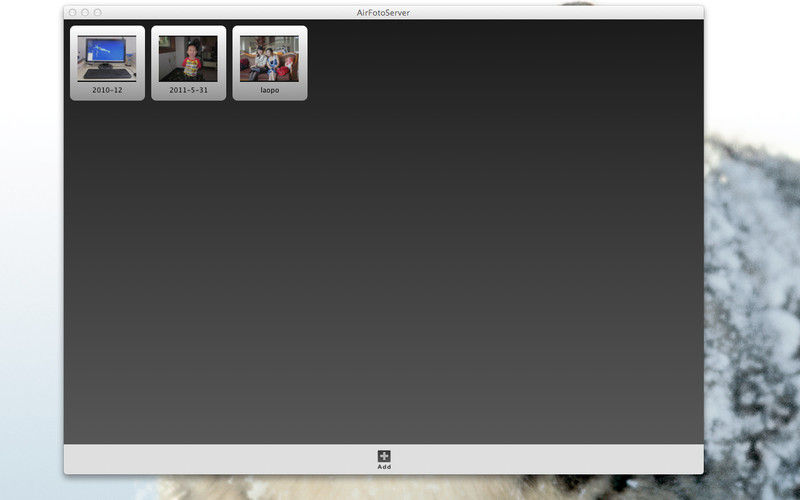
Task: Click the 2010-12 album label
Action: pyautogui.click(x=107, y=90)
